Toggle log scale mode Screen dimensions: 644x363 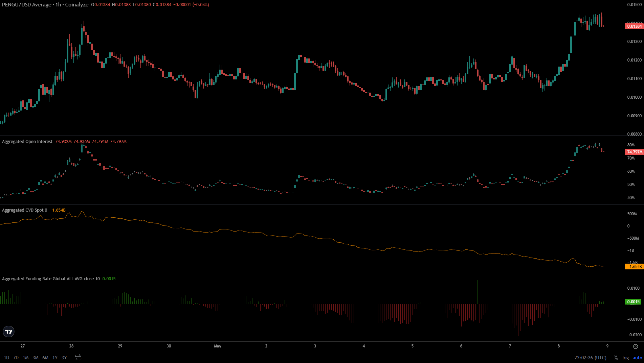(x=625, y=358)
